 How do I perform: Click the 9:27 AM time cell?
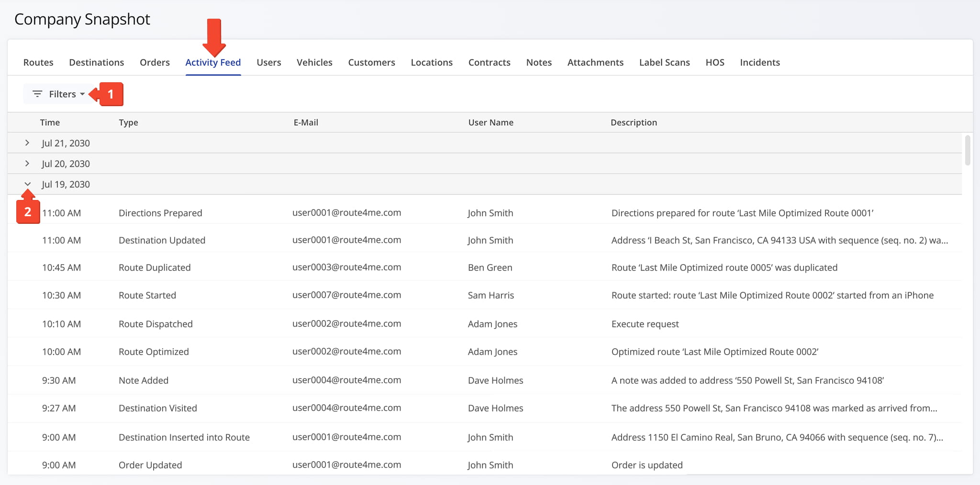(x=59, y=408)
